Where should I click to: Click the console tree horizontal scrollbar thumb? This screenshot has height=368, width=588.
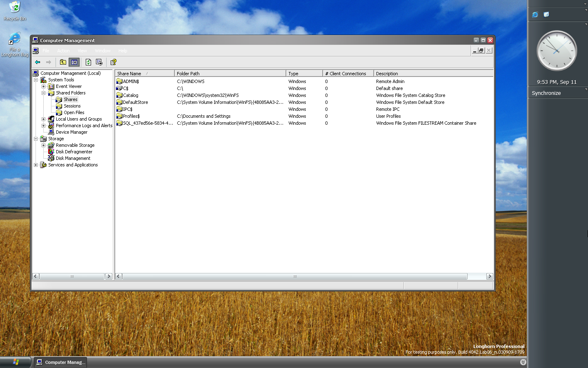tap(72, 276)
